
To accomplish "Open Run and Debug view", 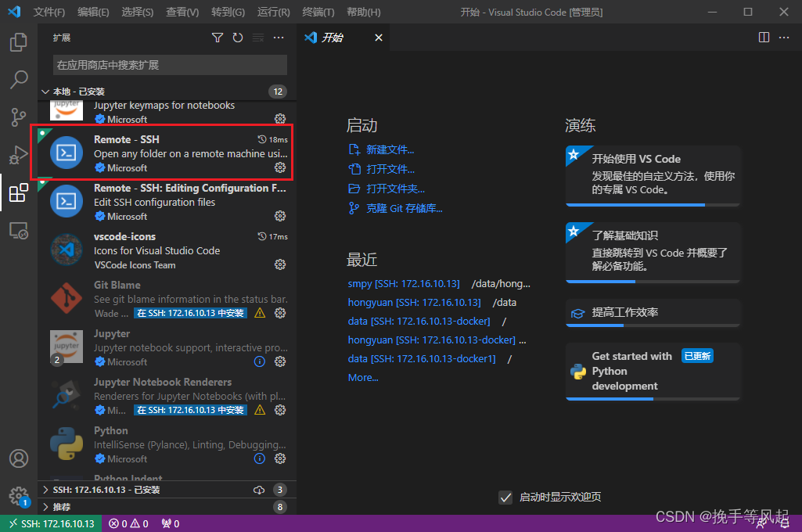I will [x=19, y=155].
